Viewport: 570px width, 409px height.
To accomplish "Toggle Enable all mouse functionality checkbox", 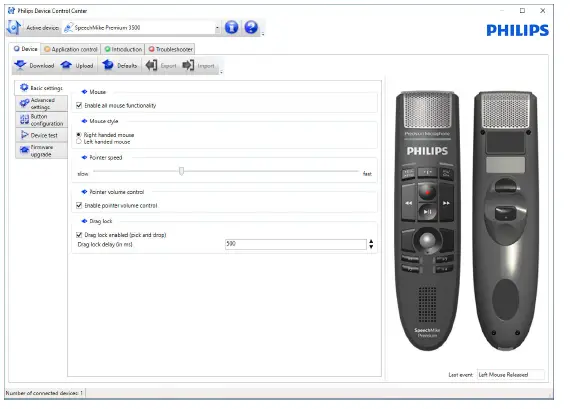I will point(79,105).
